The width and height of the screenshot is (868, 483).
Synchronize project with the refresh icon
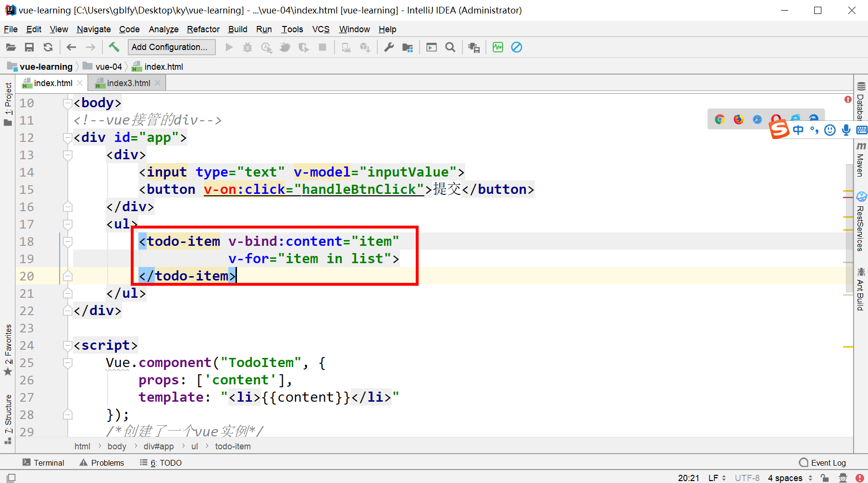[48, 47]
